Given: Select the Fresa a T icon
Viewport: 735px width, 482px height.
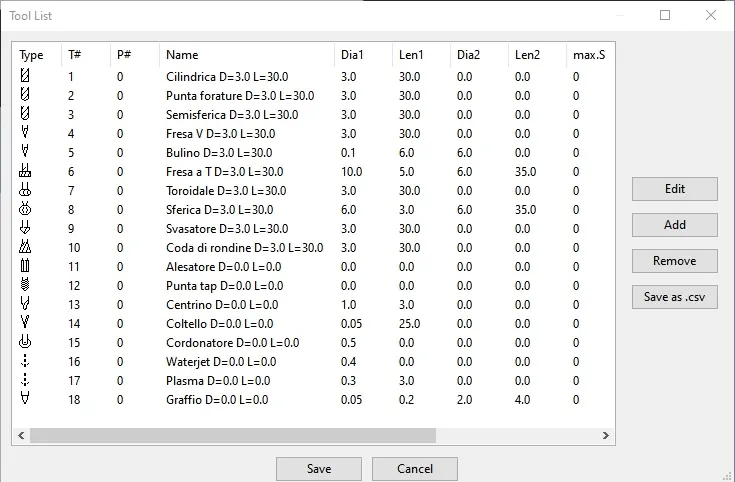Looking at the screenshot, I should (25, 172).
